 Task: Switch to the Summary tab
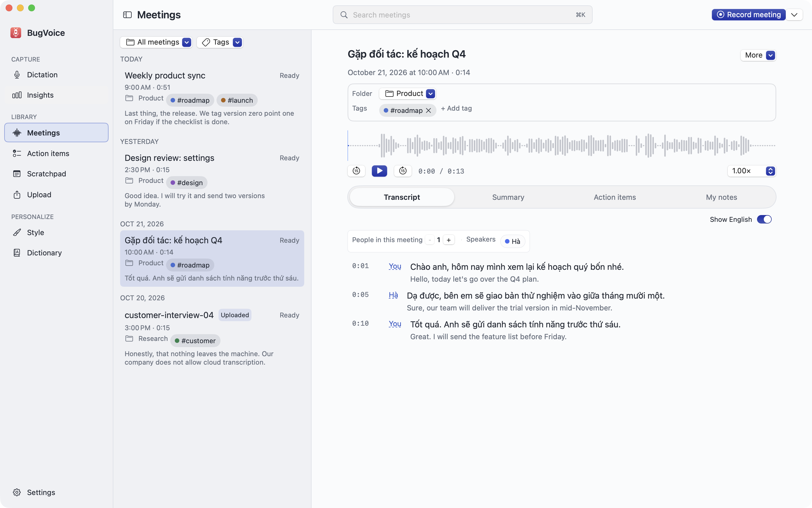pyautogui.click(x=508, y=197)
